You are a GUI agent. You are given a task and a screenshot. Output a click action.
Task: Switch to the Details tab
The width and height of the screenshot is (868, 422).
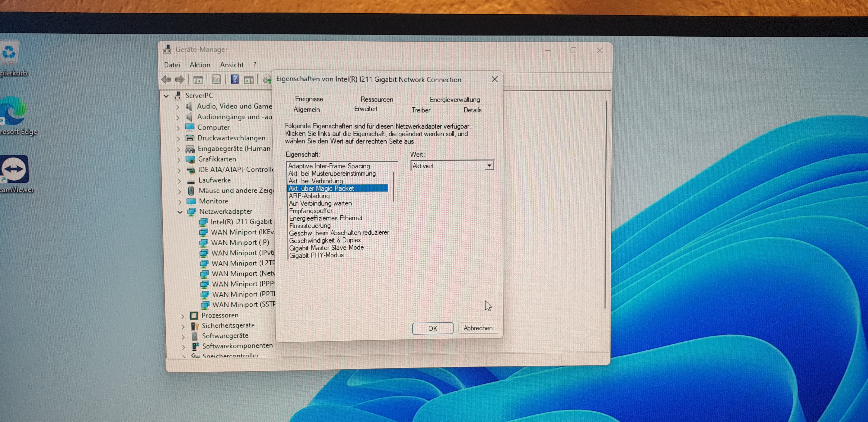click(x=472, y=110)
